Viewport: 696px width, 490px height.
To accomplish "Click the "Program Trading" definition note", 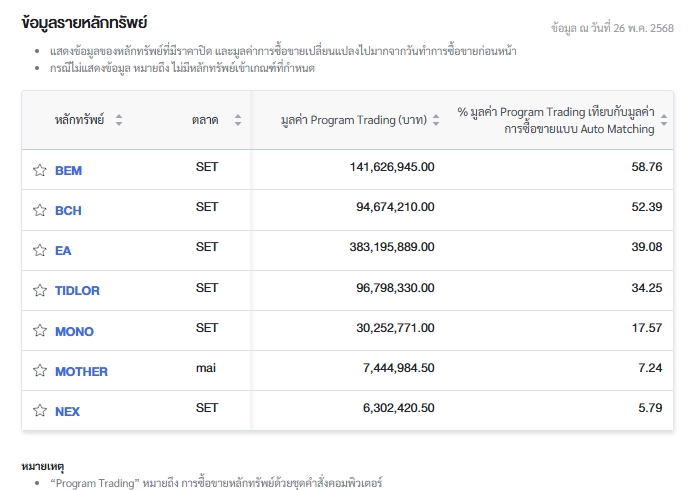I will 216,483.
